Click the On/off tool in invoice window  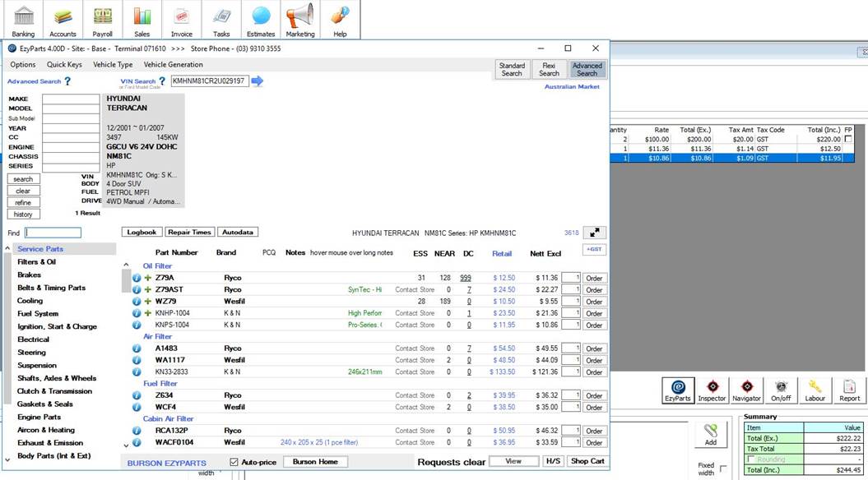[x=781, y=390]
